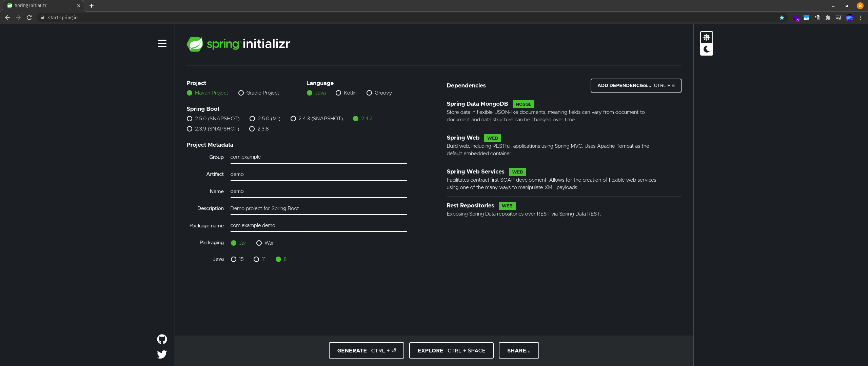Click the Package name input field
Viewport: 868px width, 366px height.
318,226
